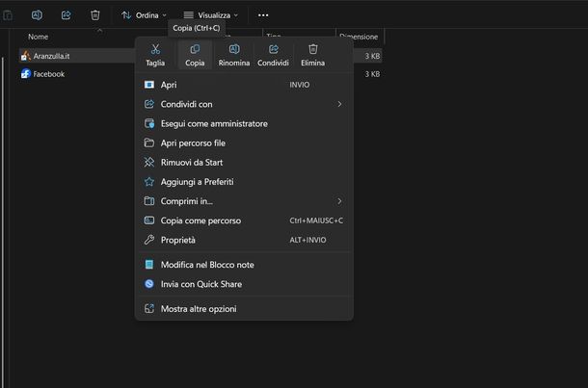Sort by Nome column header
Screen dimensions: 588x388
(x=38, y=37)
